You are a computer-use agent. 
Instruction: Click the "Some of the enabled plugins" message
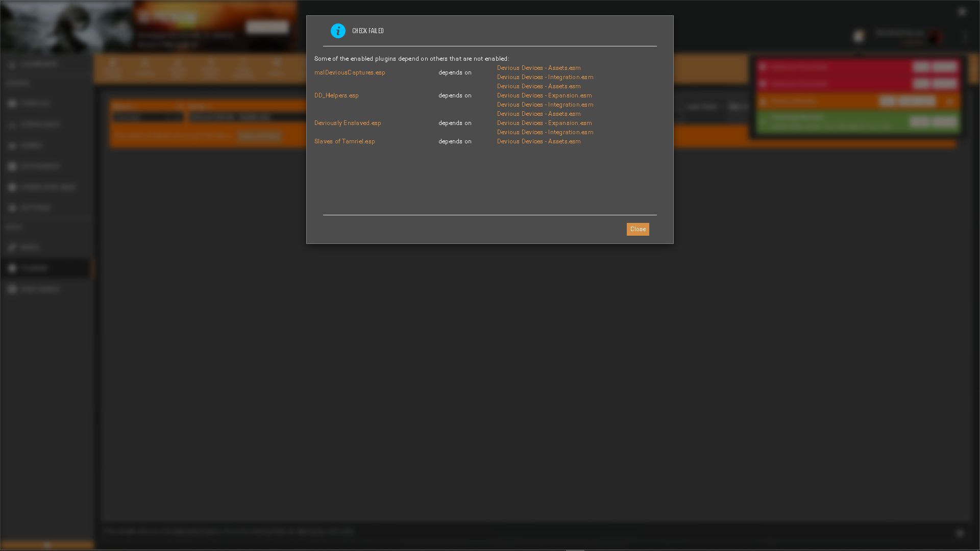click(411, 59)
